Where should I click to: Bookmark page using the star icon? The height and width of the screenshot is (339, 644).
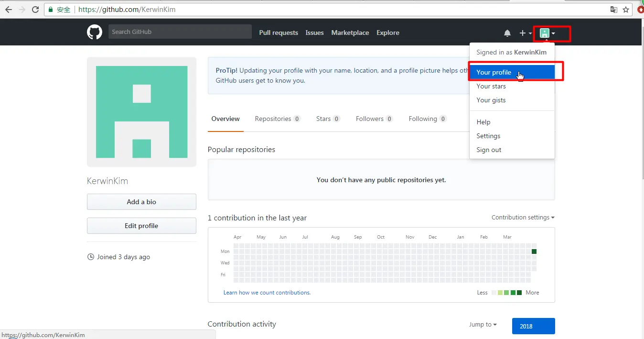(x=626, y=10)
